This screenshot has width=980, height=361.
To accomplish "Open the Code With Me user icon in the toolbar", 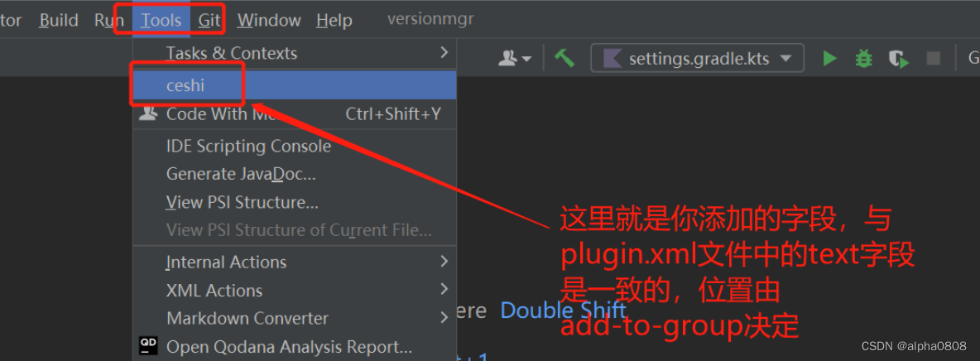I will (x=515, y=59).
